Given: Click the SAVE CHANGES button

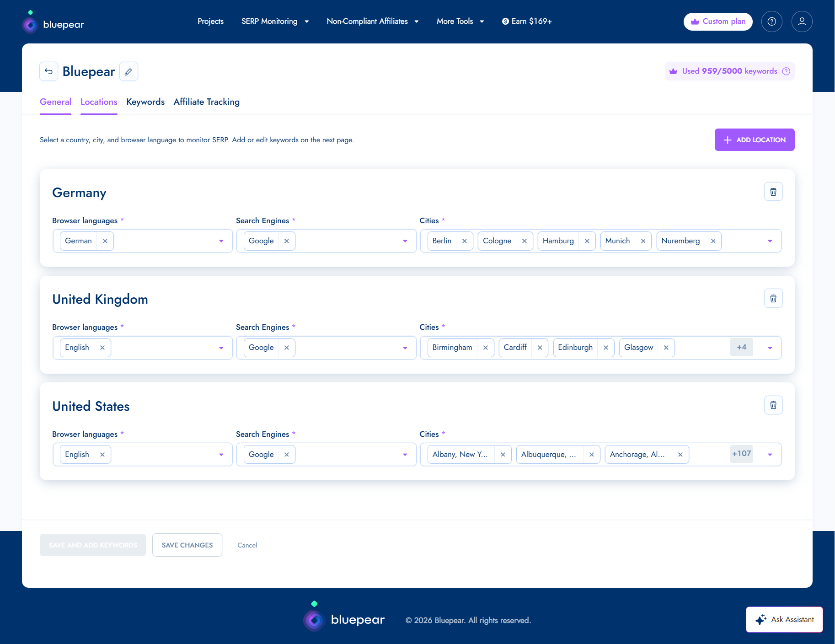Looking at the screenshot, I should pyautogui.click(x=187, y=545).
